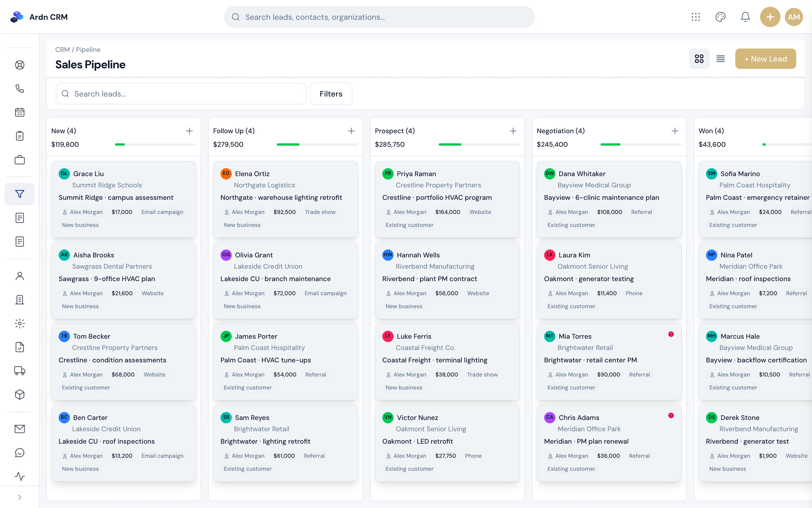The height and width of the screenshot is (508, 812).
Task: Open the support lifebuoy icon in sidebar
Action: coord(19,65)
